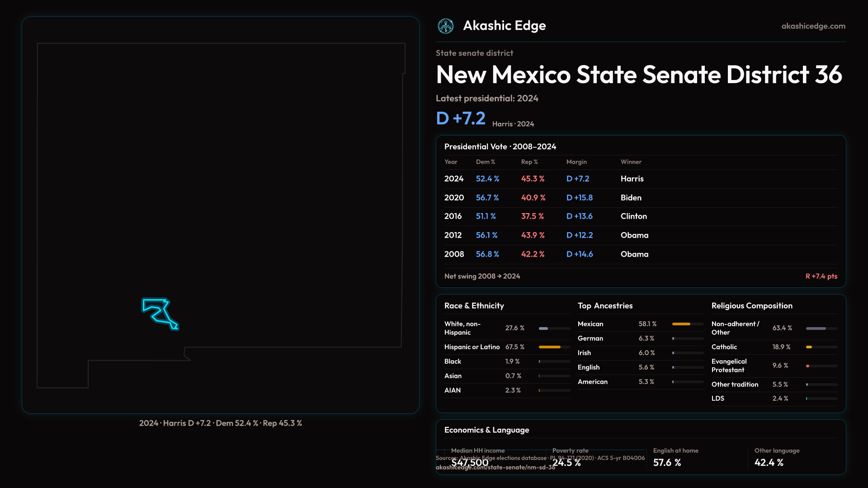Click the Other language 42.4 % stat
Screen dimensions: 868x488
pos(769,462)
